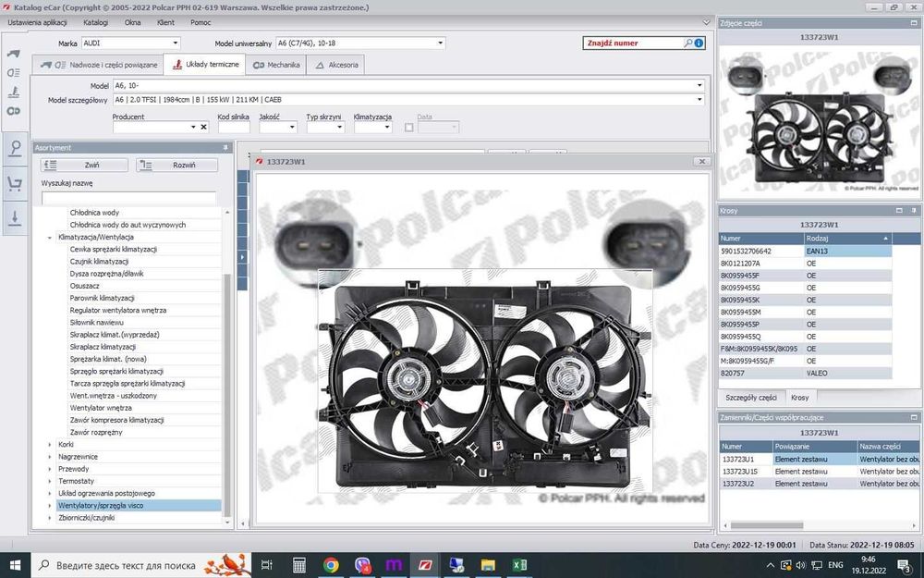Maximize the Krosy panel

(x=899, y=211)
